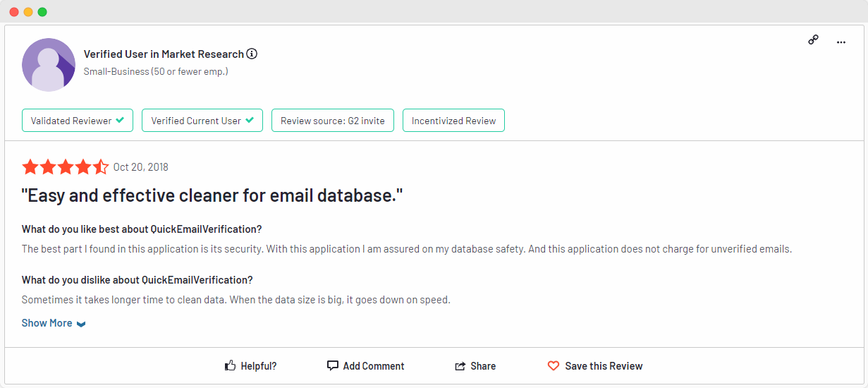Click the Oct 20, 2018 review date
Screen dimensions: 868x388
(x=140, y=167)
